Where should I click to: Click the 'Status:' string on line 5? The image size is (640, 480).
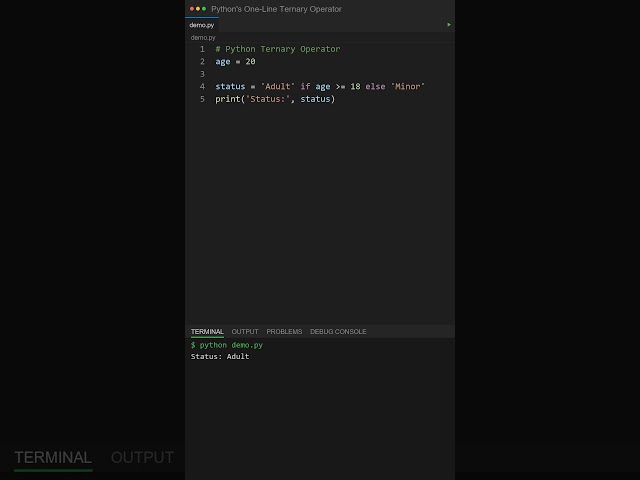[267, 99]
